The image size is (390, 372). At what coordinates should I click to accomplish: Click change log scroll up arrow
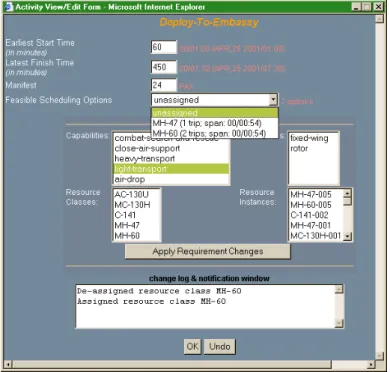339,290
